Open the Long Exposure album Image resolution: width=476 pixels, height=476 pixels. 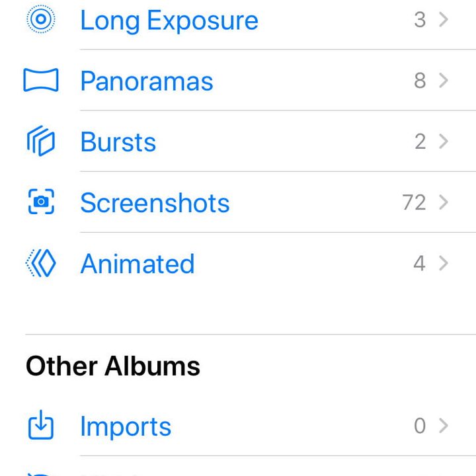pos(169,20)
